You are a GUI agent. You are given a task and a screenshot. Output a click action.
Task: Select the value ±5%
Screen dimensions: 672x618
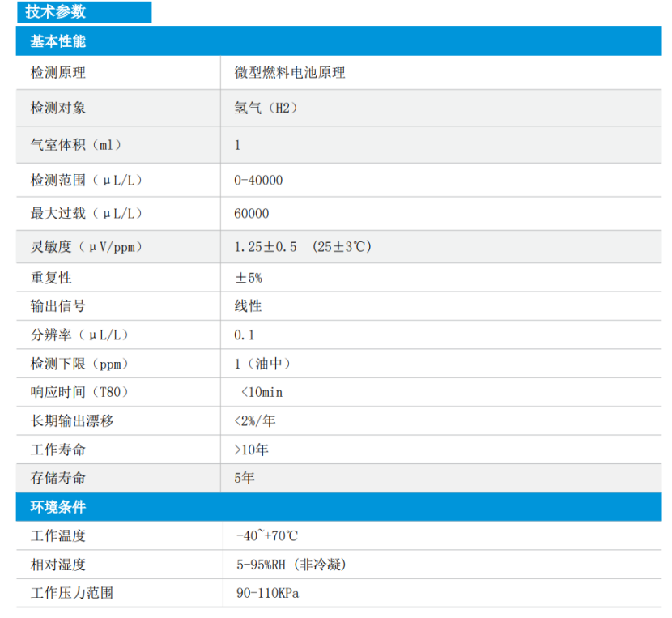click(248, 278)
